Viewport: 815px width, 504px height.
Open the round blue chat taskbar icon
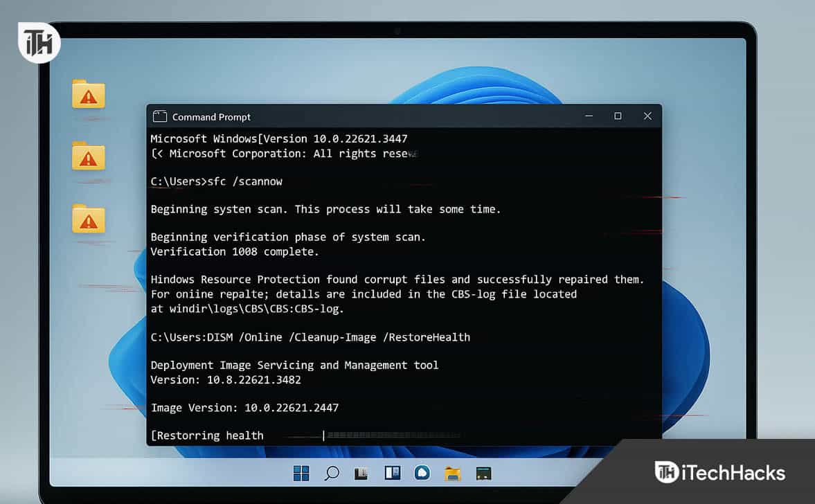tap(422, 473)
